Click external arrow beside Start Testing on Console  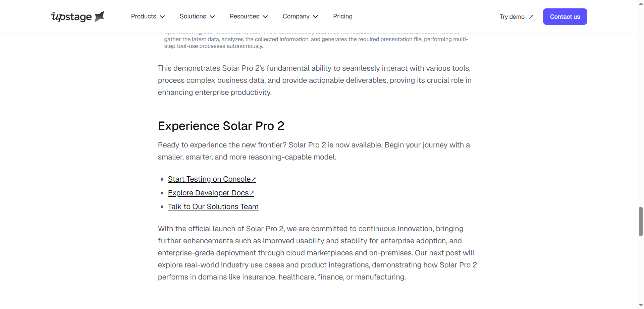pyautogui.click(x=254, y=180)
